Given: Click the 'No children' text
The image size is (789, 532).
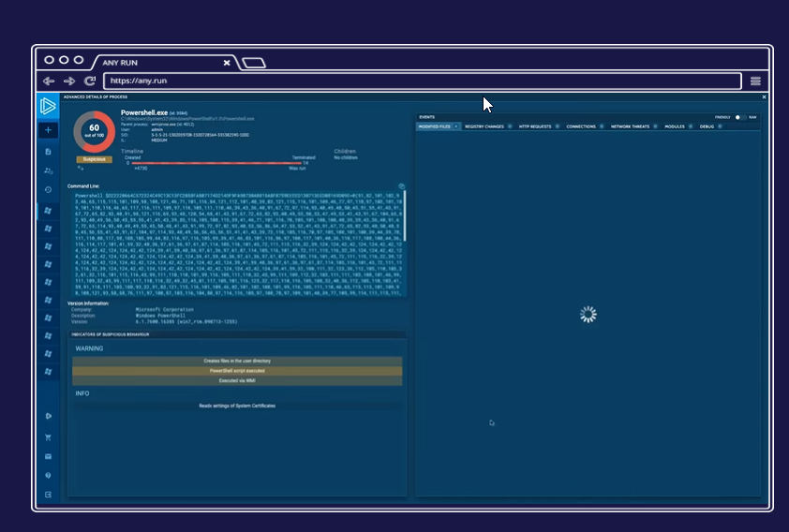Looking at the screenshot, I should (346, 158).
